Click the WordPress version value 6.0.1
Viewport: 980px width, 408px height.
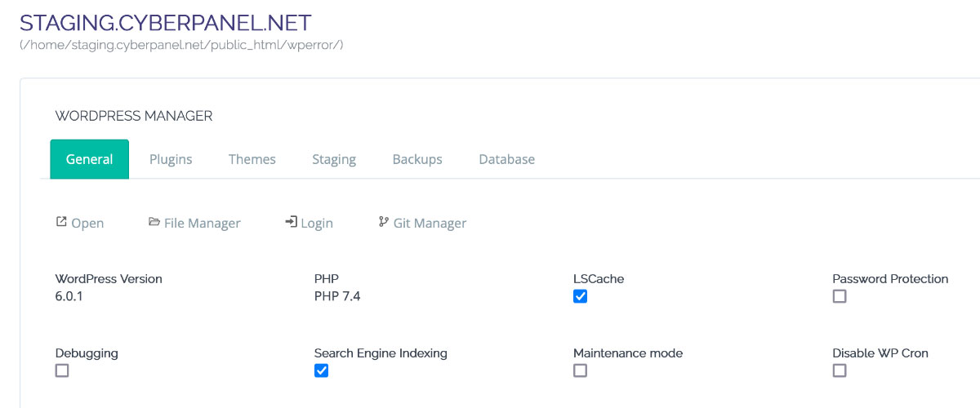point(69,296)
